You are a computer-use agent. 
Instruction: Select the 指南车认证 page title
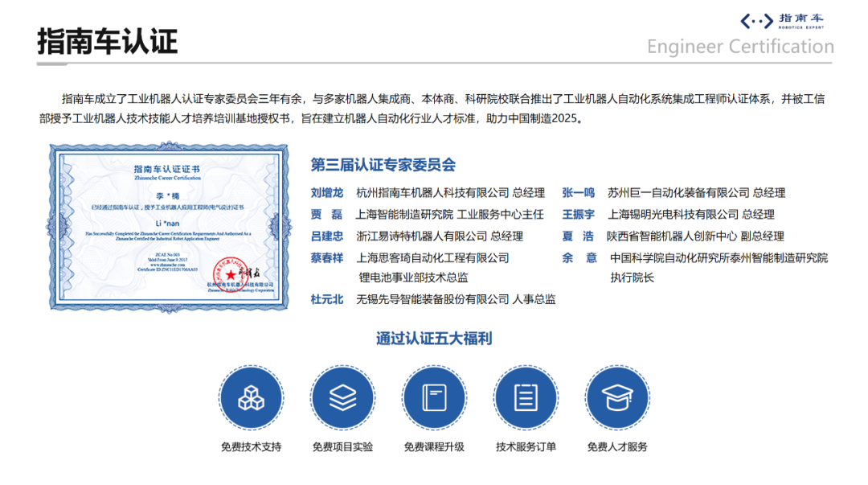(108, 42)
